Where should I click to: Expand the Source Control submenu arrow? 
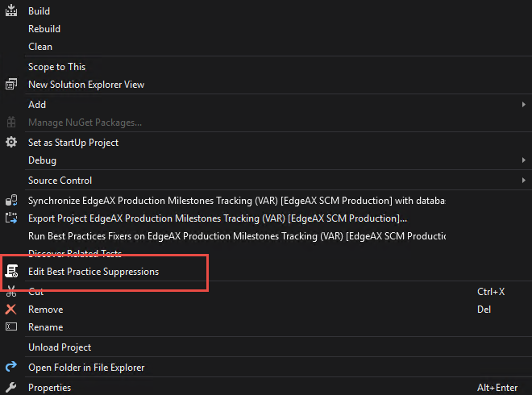(523, 181)
